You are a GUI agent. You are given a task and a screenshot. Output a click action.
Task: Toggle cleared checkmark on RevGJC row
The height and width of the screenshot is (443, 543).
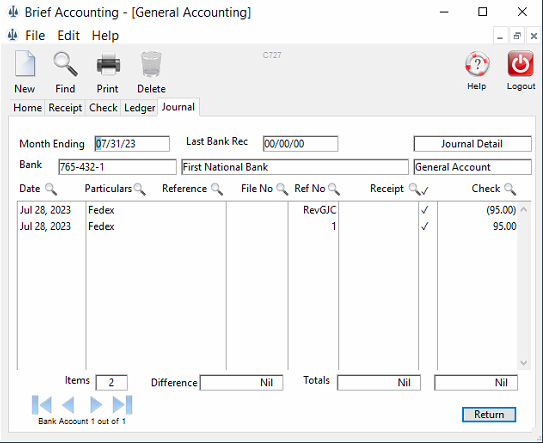pyautogui.click(x=425, y=210)
